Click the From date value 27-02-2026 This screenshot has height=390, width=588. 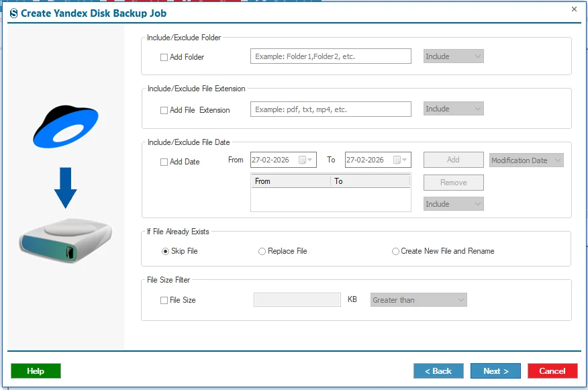pos(271,160)
